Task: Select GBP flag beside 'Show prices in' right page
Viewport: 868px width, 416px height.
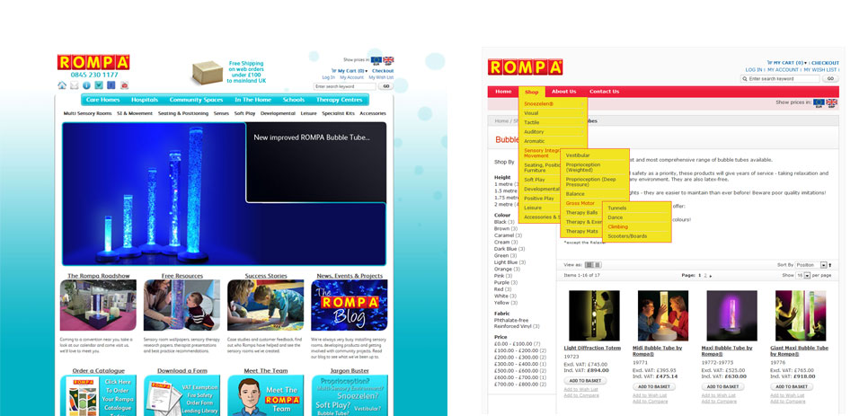Action: [x=831, y=102]
